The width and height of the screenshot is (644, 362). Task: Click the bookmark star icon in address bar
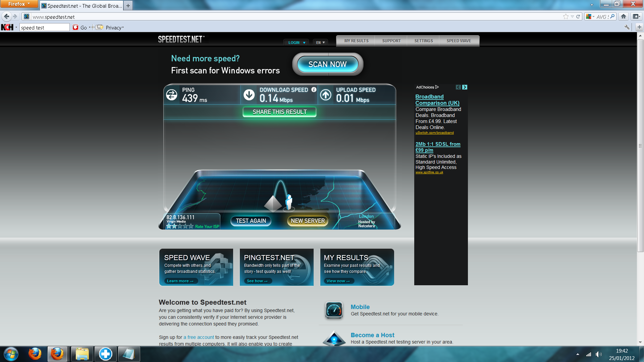pyautogui.click(x=566, y=16)
